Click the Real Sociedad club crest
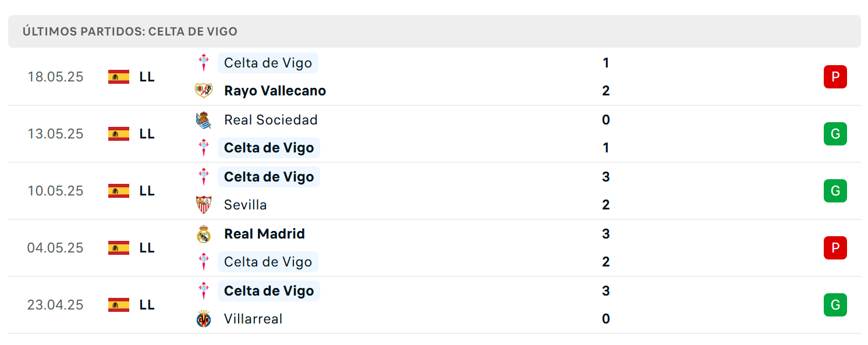Viewport: 868px width, 345px height. click(x=204, y=120)
